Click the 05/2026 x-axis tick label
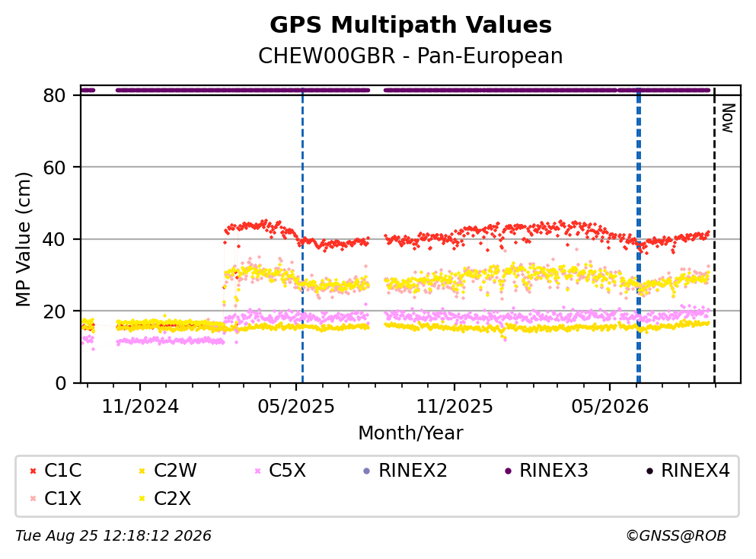 pyautogui.click(x=610, y=407)
